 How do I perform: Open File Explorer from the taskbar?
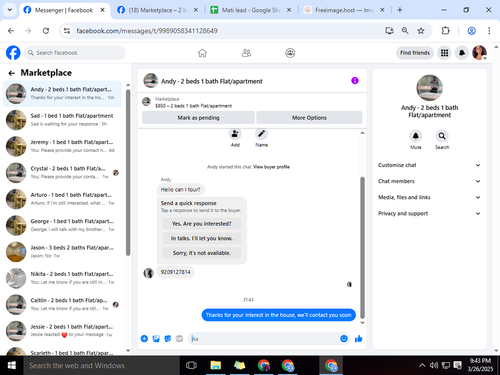click(216, 365)
